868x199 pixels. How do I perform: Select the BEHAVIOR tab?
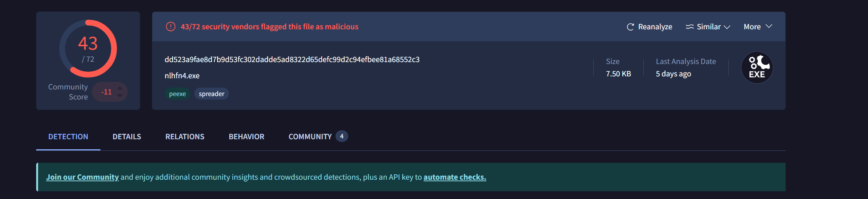point(246,137)
